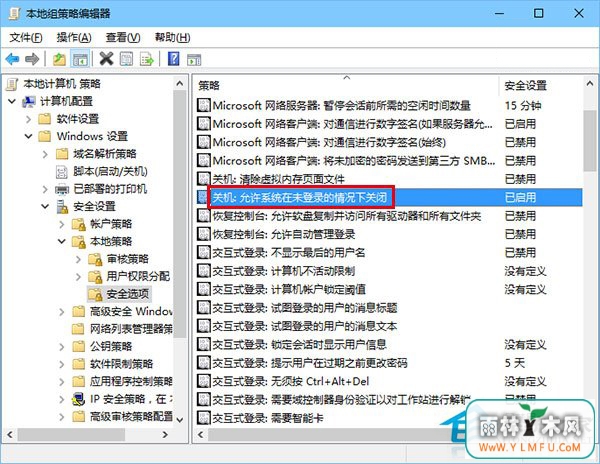Image resolution: width=600 pixels, height=464 pixels.
Task: Click the 脚本(启动/关机) script icon
Action: tap(62, 171)
